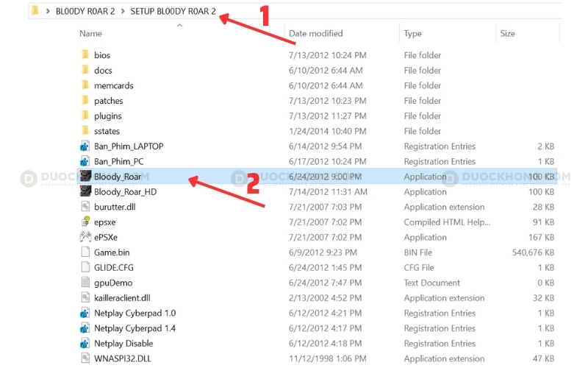Select the plugins folder name
This screenshot has height=368, width=588.
coord(108,116)
